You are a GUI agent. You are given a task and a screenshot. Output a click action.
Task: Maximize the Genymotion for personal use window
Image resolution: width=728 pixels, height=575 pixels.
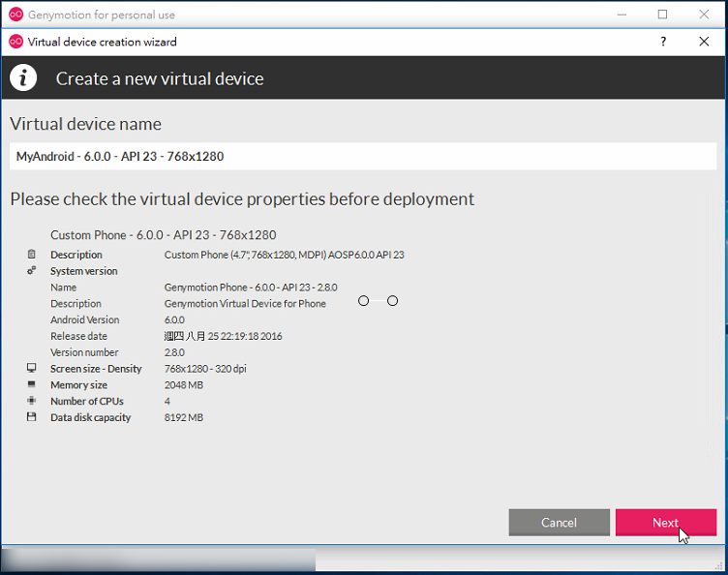click(662, 15)
